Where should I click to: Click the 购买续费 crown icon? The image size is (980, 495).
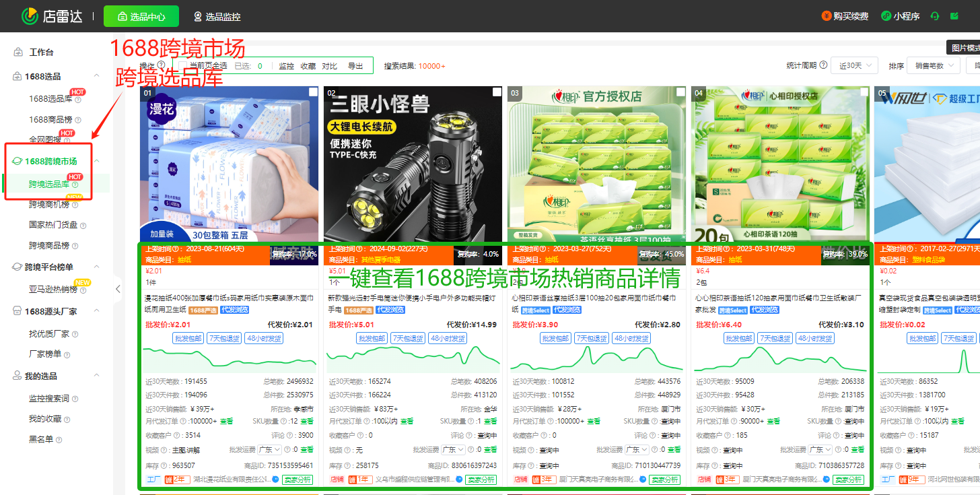click(x=826, y=15)
